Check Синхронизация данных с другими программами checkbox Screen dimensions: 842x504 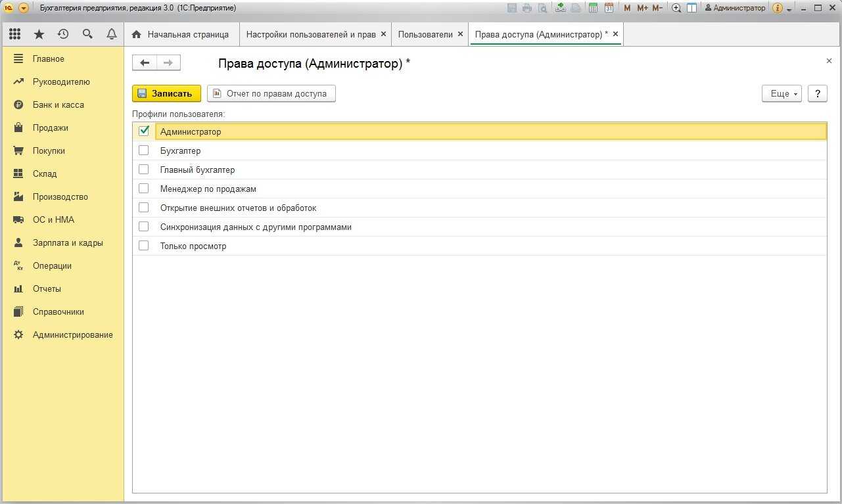(x=144, y=226)
